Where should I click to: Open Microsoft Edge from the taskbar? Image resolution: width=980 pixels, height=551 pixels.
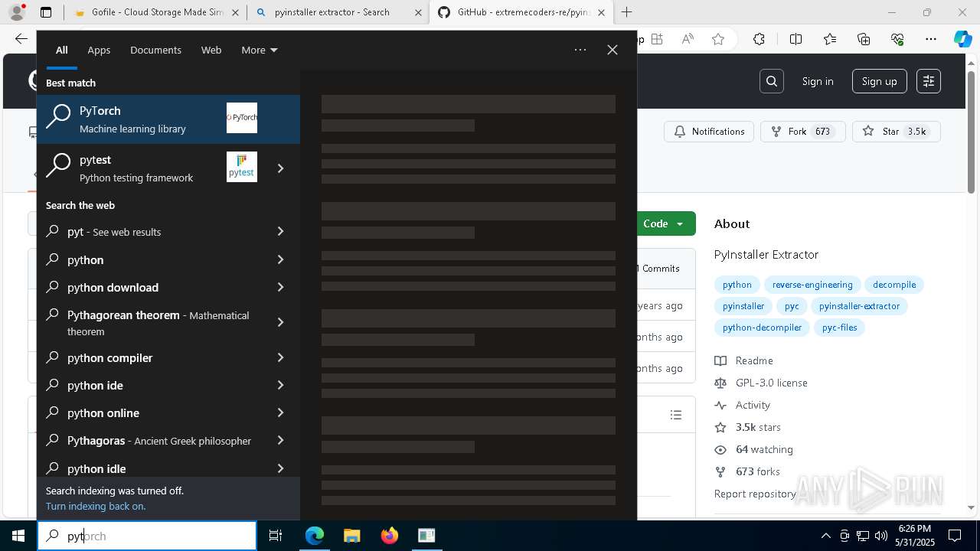pos(315,536)
